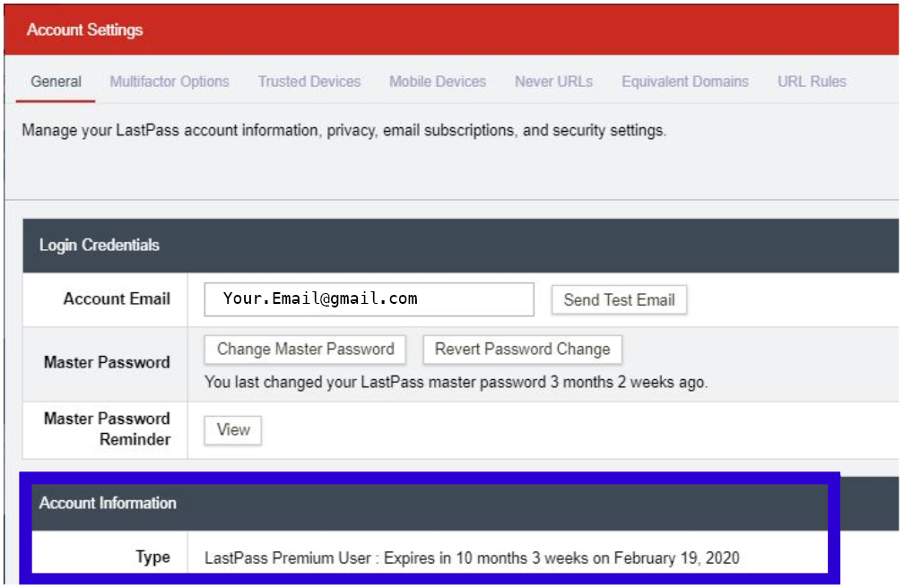Click the Change Master Password button
904x588 pixels.
click(305, 350)
